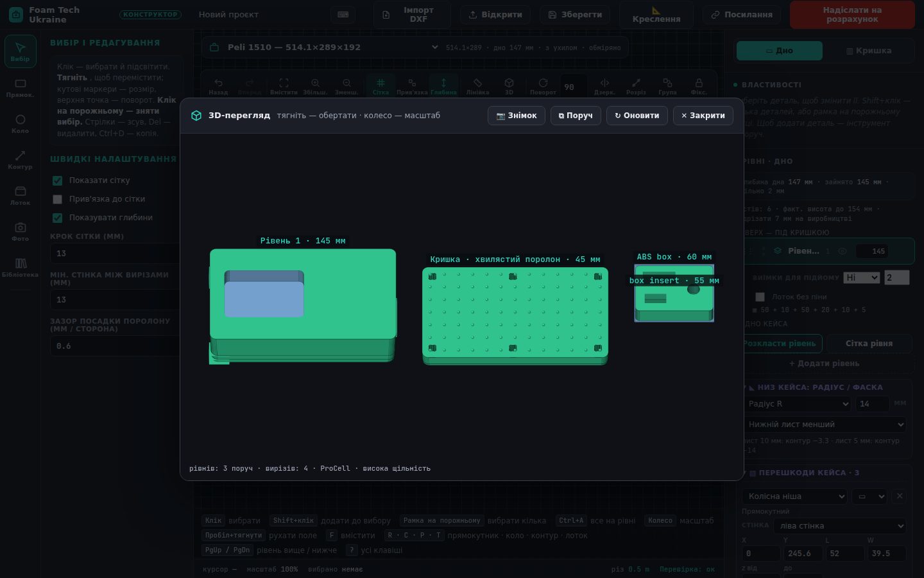
Task: Rotate using the Поворот icon
Action: [543, 86]
